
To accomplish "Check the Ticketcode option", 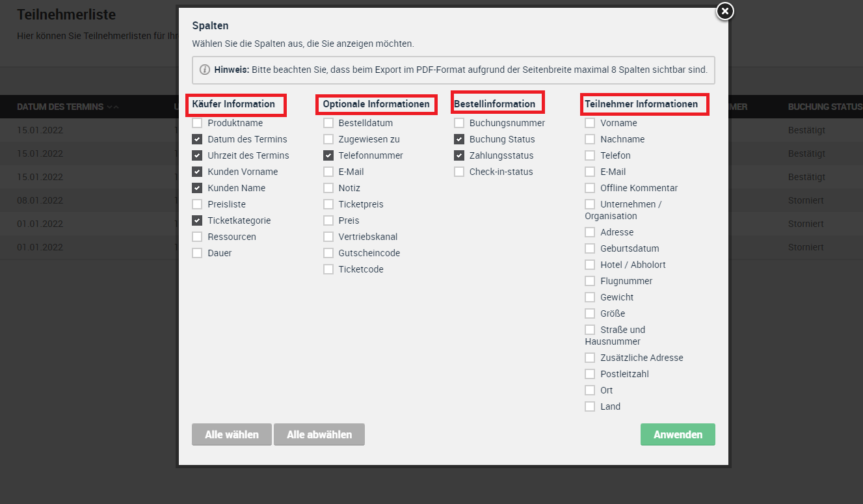I will pyautogui.click(x=328, y=269).
